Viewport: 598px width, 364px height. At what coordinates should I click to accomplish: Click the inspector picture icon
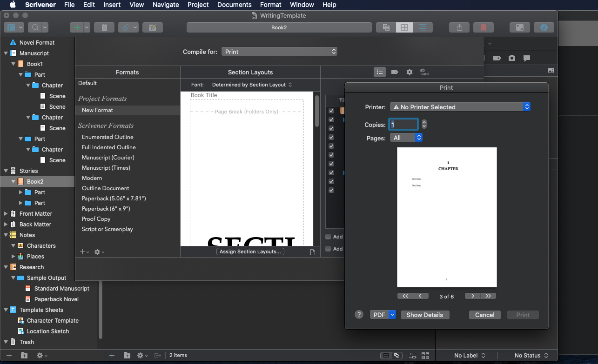551,71
